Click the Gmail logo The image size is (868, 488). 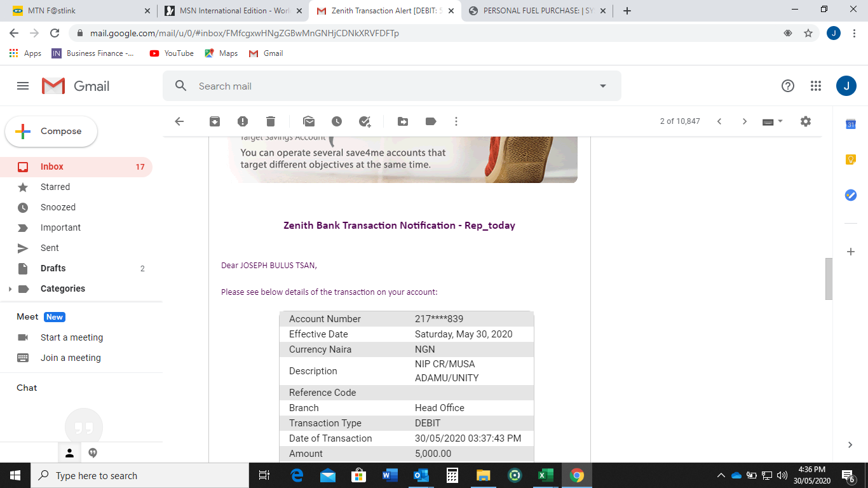(x=76, y=86)
